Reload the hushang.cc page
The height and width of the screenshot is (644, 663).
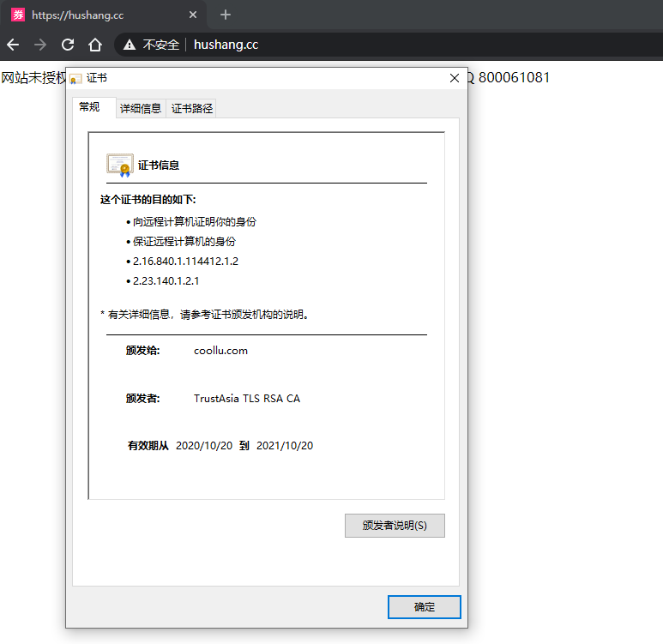point(68,45)
